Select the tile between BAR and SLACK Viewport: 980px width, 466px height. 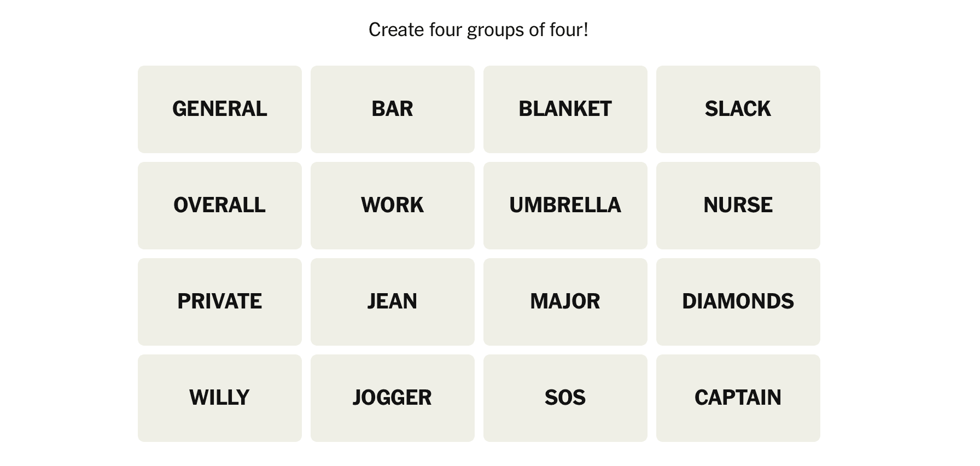click(565, 109)
